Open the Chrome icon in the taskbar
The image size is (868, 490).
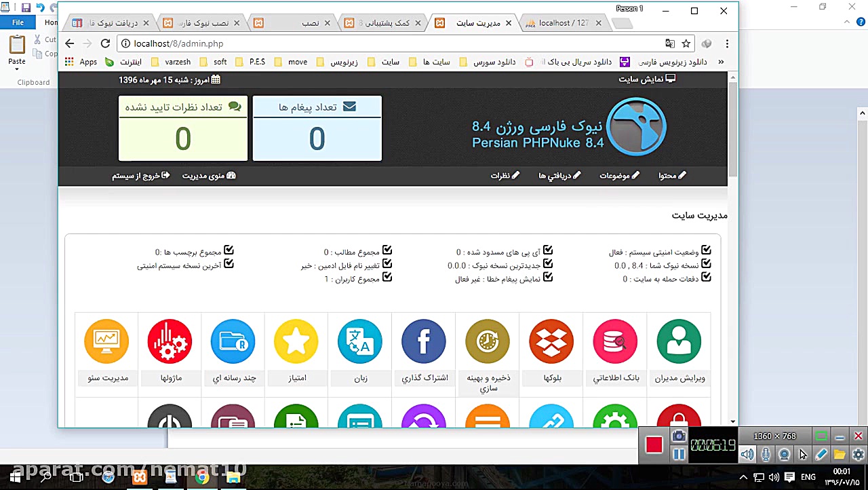202,477
